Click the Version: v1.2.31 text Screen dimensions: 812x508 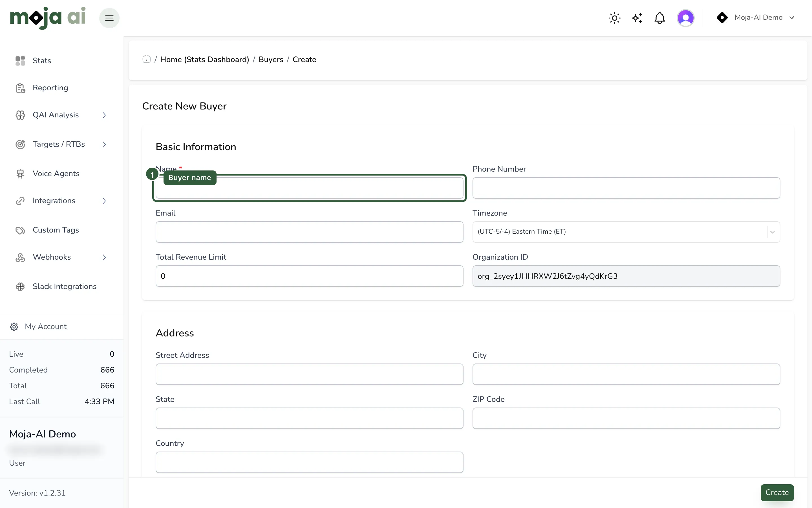pyautogui.click(x=37, y=493)
